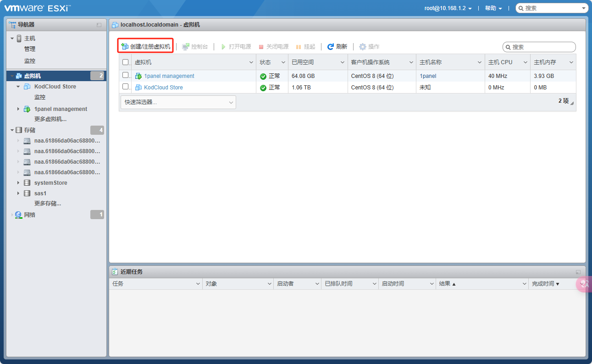Click the 1panel management VM icon in Navigator
The image size is (592, 364).
pyautogui.click(x=27, y=109)
